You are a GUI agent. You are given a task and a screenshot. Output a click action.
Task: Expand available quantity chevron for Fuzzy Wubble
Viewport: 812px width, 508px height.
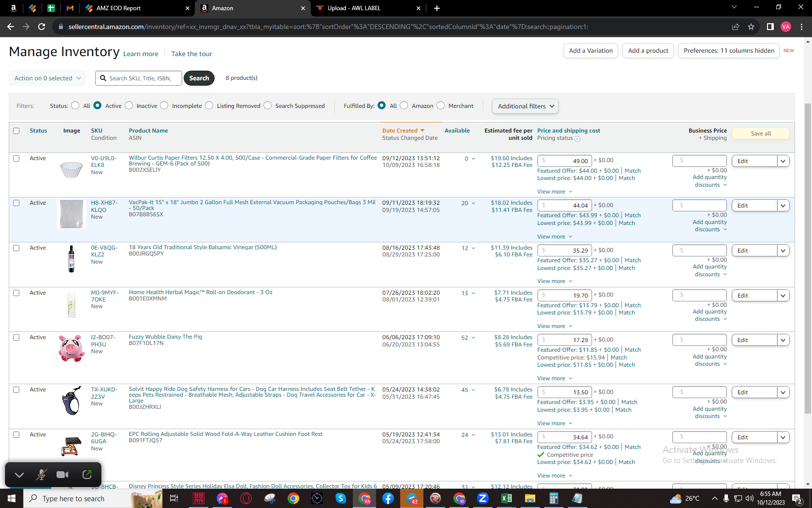pyautogui.click(x=473, y=338)
